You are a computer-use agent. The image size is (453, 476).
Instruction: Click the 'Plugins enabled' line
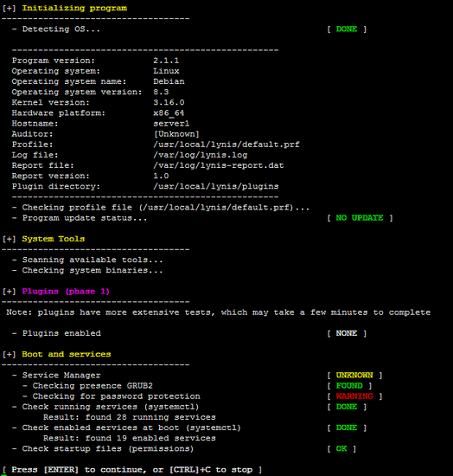(x=56, y=333)
